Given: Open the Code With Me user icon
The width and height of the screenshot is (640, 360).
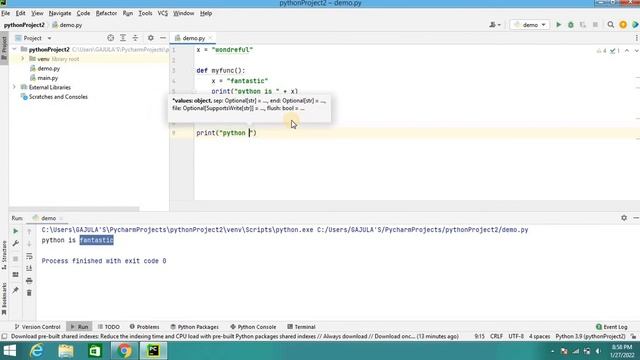Looking at the screenshot, I should point(495,25).
